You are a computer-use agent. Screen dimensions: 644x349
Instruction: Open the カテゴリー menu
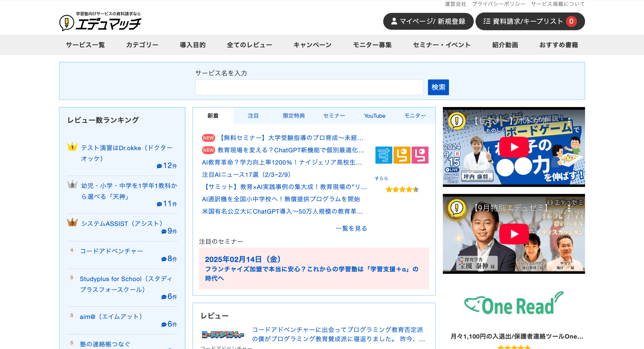point(142,45)
